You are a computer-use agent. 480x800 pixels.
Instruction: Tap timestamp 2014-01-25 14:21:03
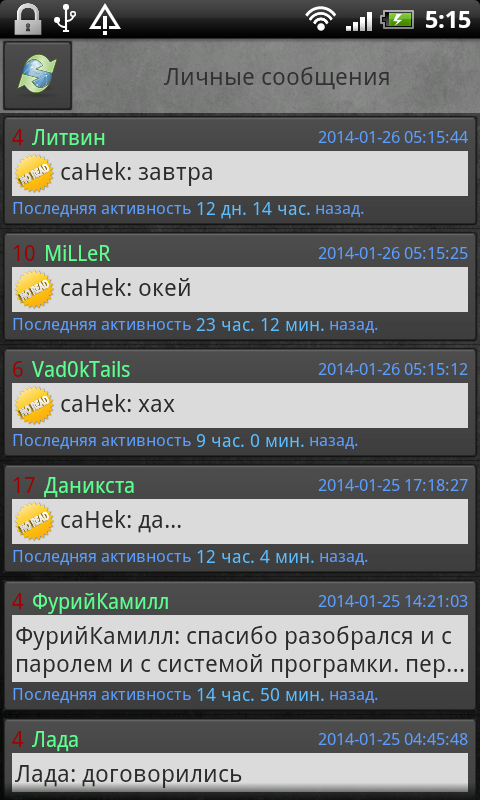pos(393,601)
